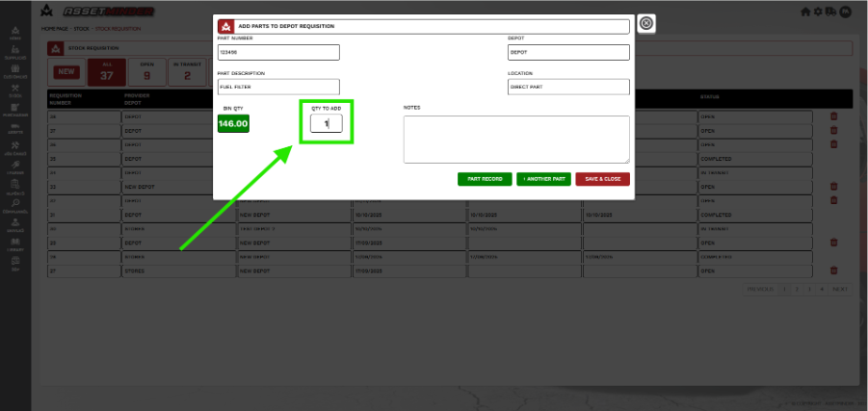The width and height of the screenshot is (868, 411).
Task: Click Completed status in row 31
Action: tap(755, 215)
